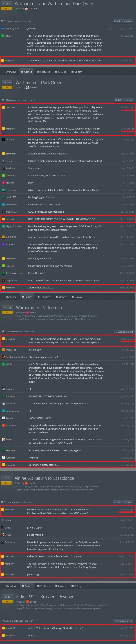Click Kakulus's avatar icon next to Added by
The image size is (136, 644).
(x=27, y=88)
